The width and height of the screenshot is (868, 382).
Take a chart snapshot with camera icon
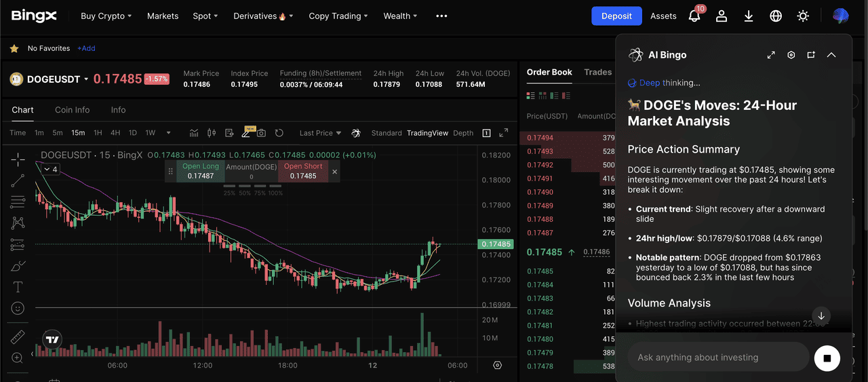click(x=261, y=133)
